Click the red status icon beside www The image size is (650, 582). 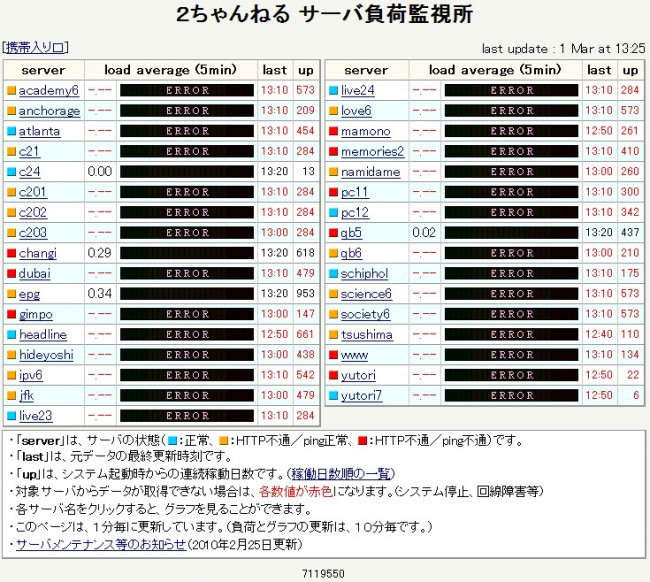pyautogui.click(x=333, y=354)
